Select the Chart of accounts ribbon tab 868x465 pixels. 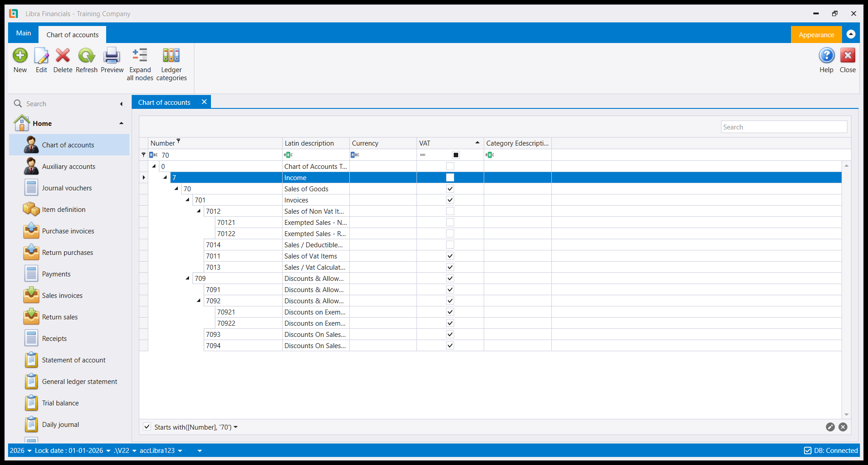click(x=73, y=34)
